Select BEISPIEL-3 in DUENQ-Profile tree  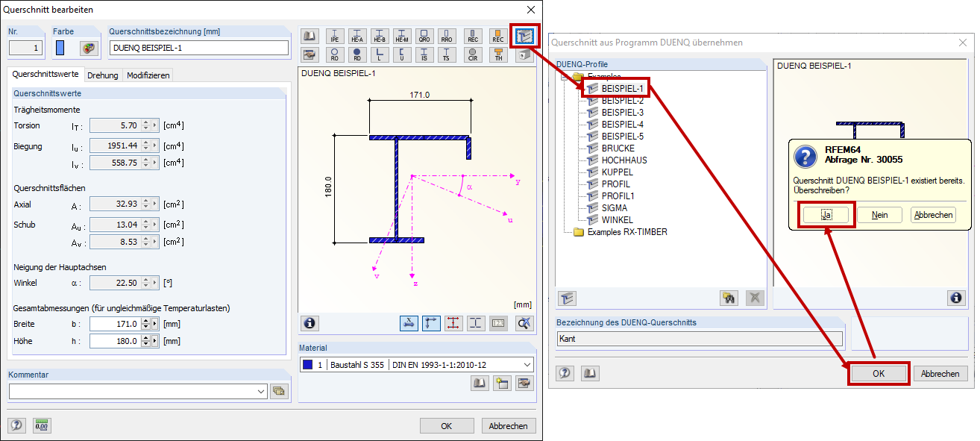[622, 112]
